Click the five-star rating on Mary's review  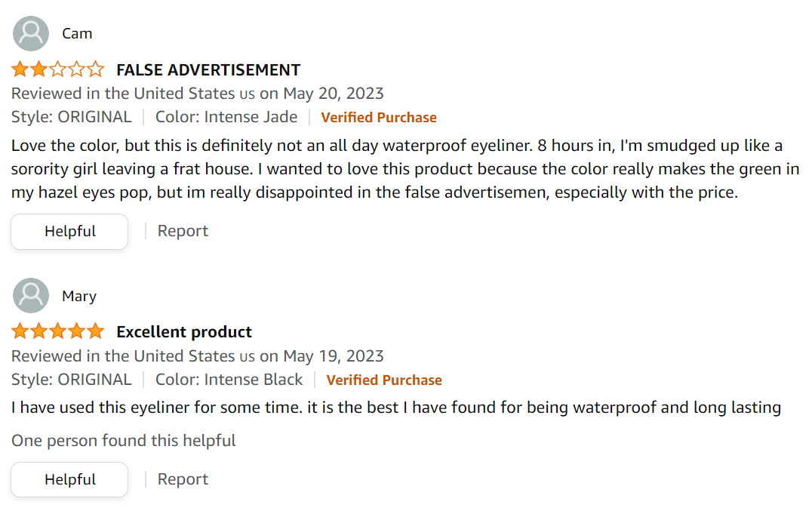[57, 332]
